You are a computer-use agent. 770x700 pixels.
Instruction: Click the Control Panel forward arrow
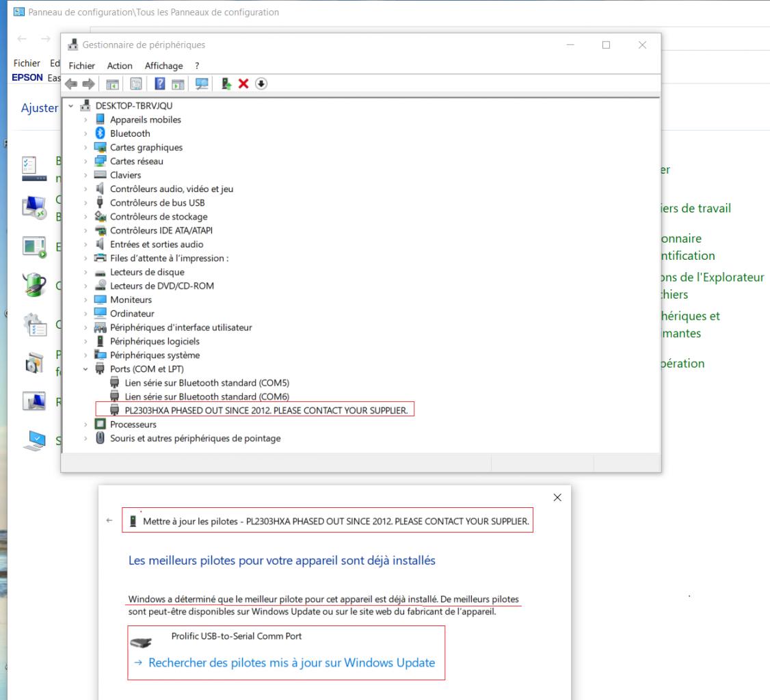45,38
